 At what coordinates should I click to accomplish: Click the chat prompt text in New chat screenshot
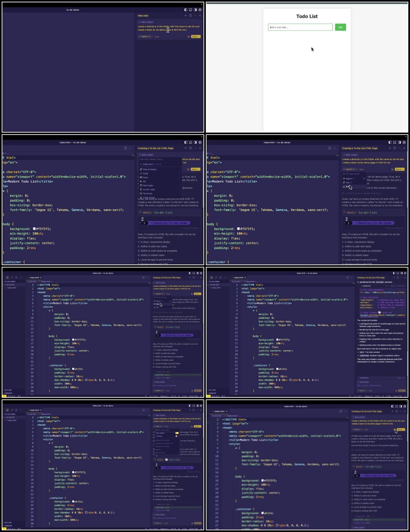point(168,28)
